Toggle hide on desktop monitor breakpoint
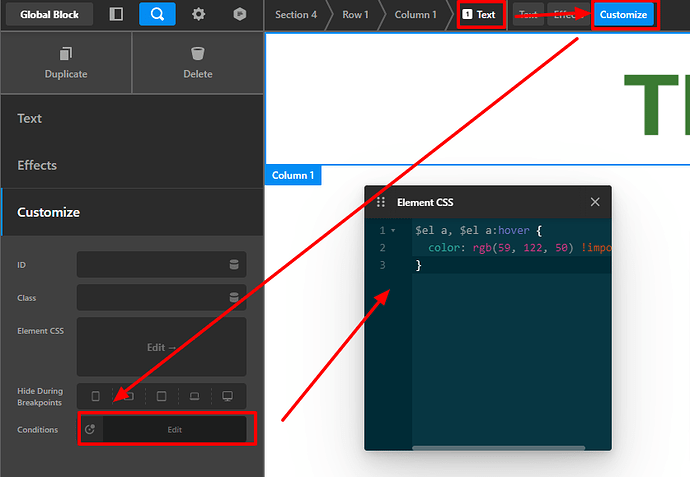Viewport: 690px width, 477px height. pos(227,396)
